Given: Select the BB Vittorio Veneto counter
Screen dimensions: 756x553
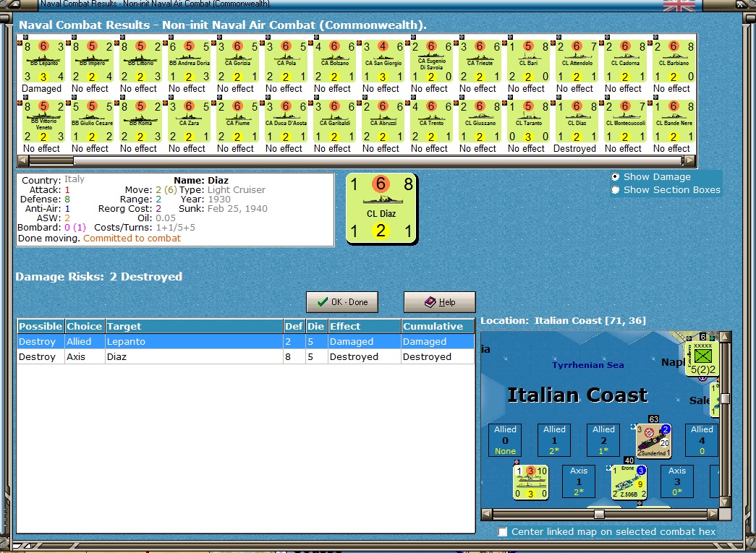Looking at the screenshot, I should point(44,121).
